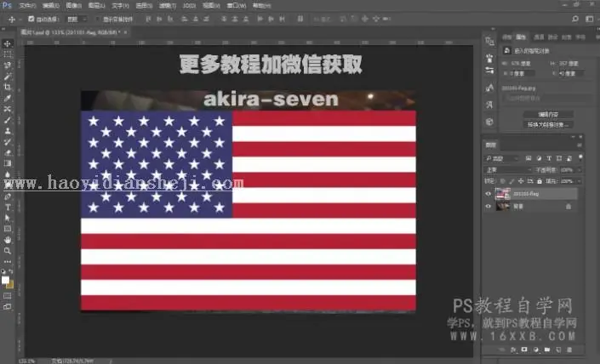Open 3D panel sphere icon in dock
The image size is (600, 364).
[489, 122]
